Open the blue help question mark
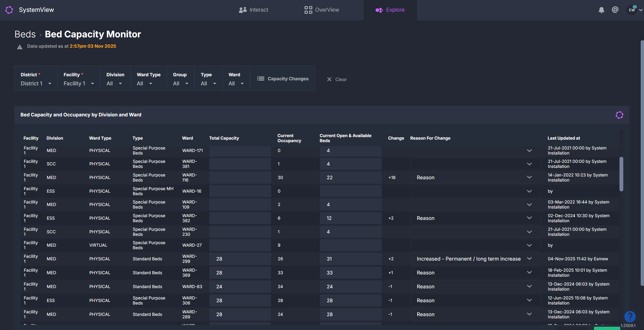 click(x=630, y=316)
